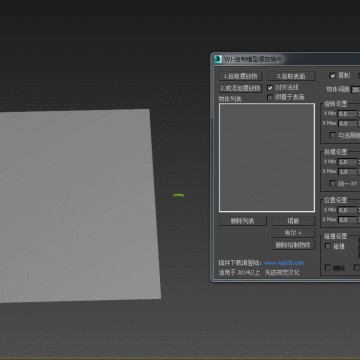Click the position X Min value field
Screen dimensions: 360x360
[347, 210]
